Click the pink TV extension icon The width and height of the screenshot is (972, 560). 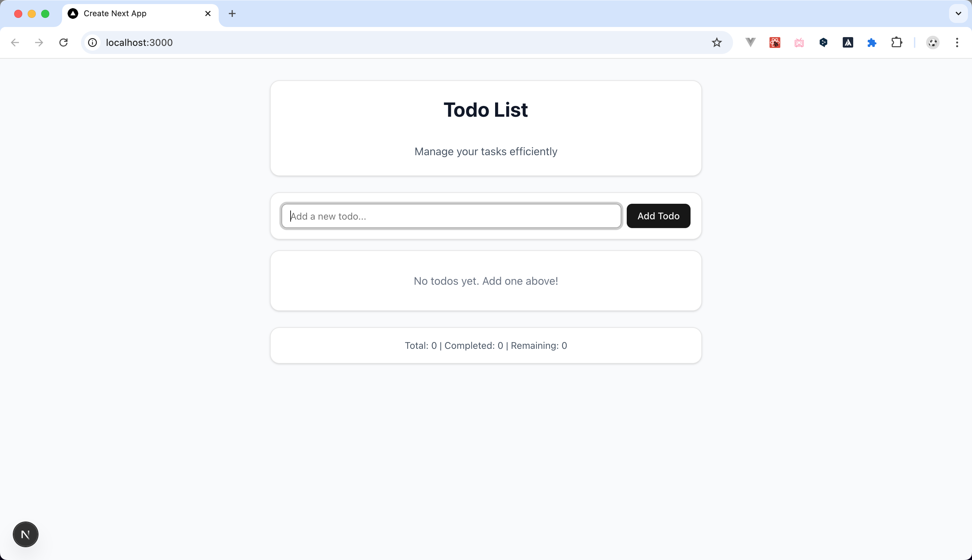point(799,42)
